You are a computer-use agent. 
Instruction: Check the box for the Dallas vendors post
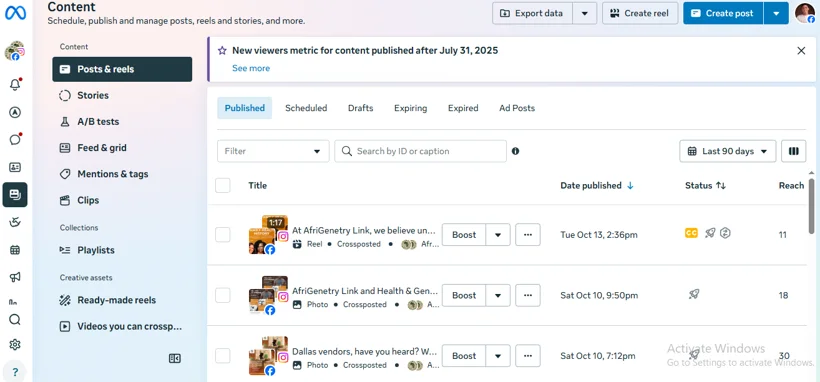click(x=223, y=356)
